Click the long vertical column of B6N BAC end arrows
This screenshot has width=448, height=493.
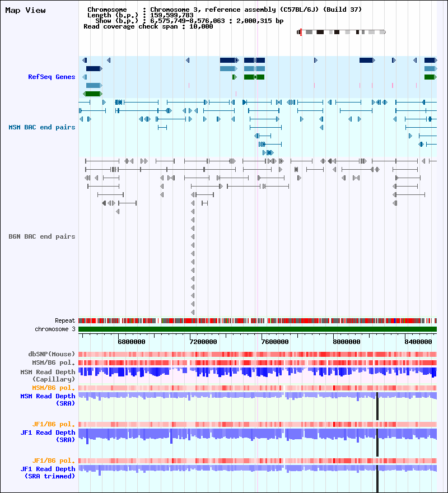(193, 253)
